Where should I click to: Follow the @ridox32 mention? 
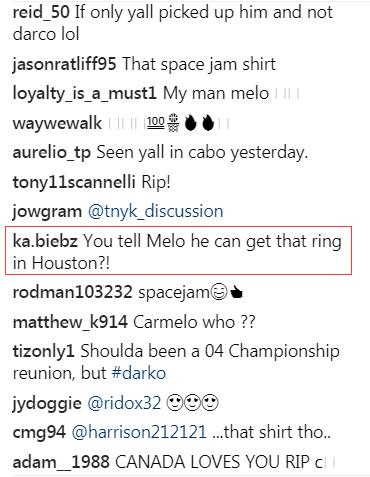[x=124, y=403]
